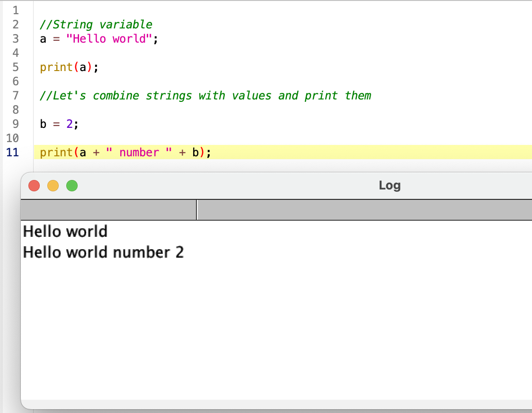532x413 pixels.
Task: Select the first narrow Log column header
Action: (108, 210)
